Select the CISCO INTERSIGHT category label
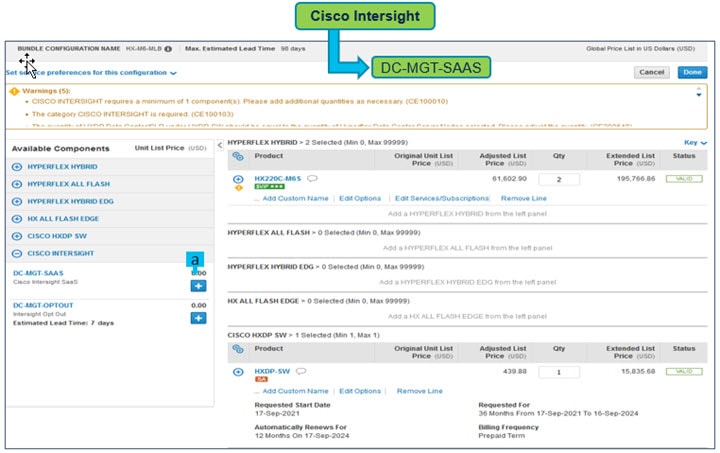Screen dimensions: 720x453 (61, 253)
